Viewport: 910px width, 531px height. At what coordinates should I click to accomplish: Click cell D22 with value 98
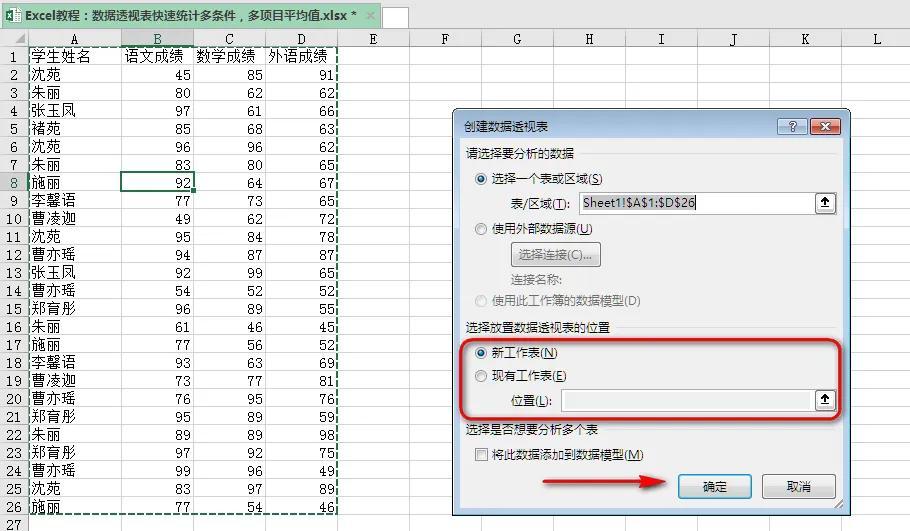(x=301, y=435)
